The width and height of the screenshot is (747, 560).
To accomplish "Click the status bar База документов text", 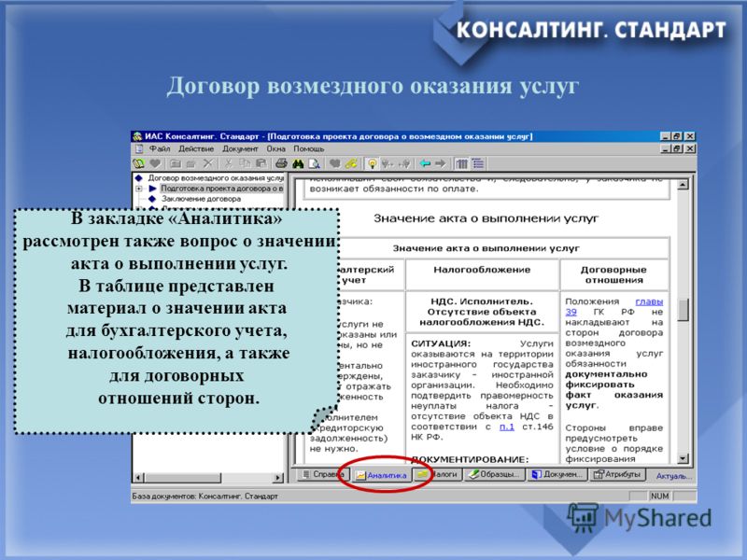I will 204,497.
